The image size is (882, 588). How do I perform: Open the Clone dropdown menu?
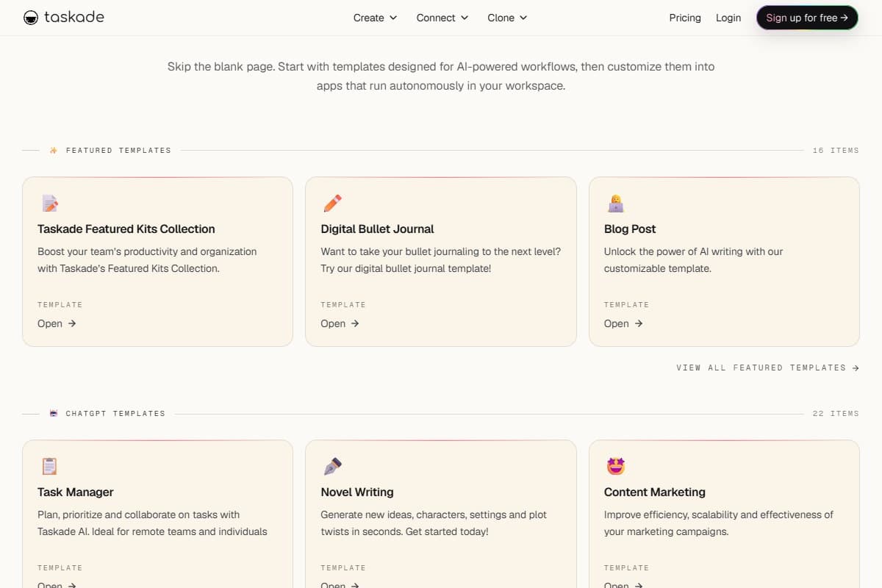(x=507, y=18)
